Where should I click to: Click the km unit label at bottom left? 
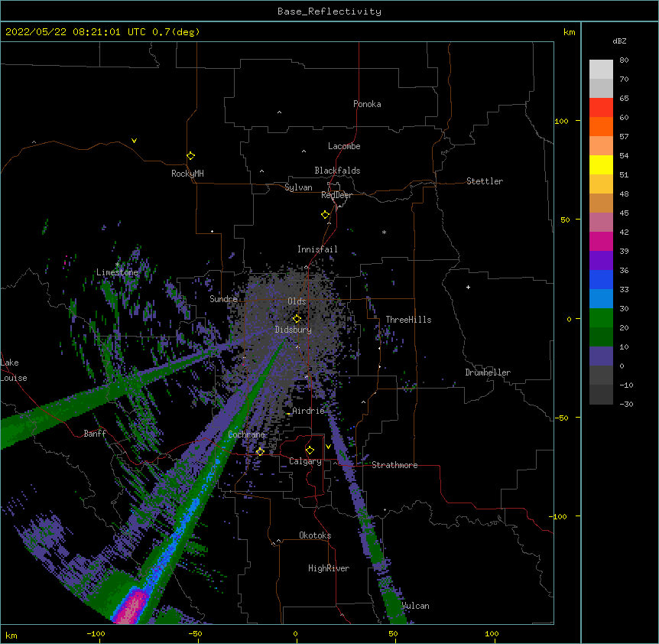coord(11,635)
